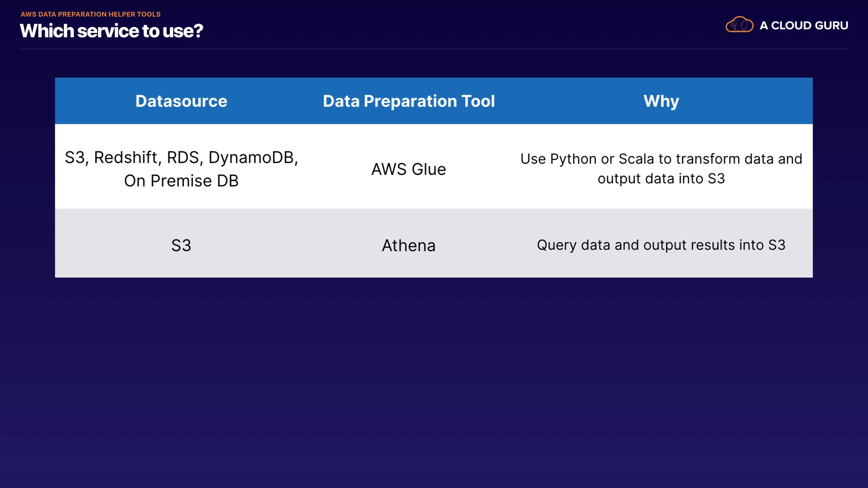Click the Data Preparation Tool column header
This screenshot has width=868, height=488.
pos(409,101)
